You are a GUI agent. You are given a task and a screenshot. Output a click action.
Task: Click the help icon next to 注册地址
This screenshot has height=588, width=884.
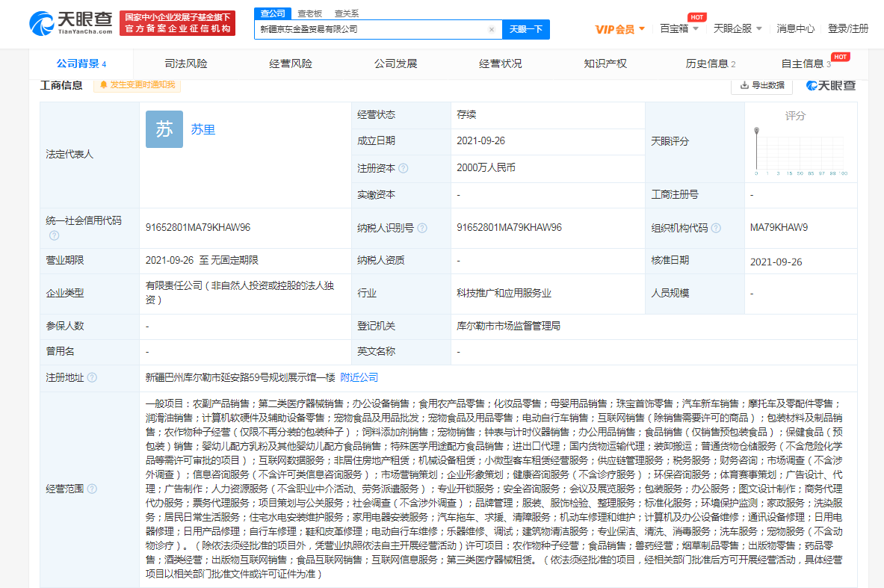point(92,378)
